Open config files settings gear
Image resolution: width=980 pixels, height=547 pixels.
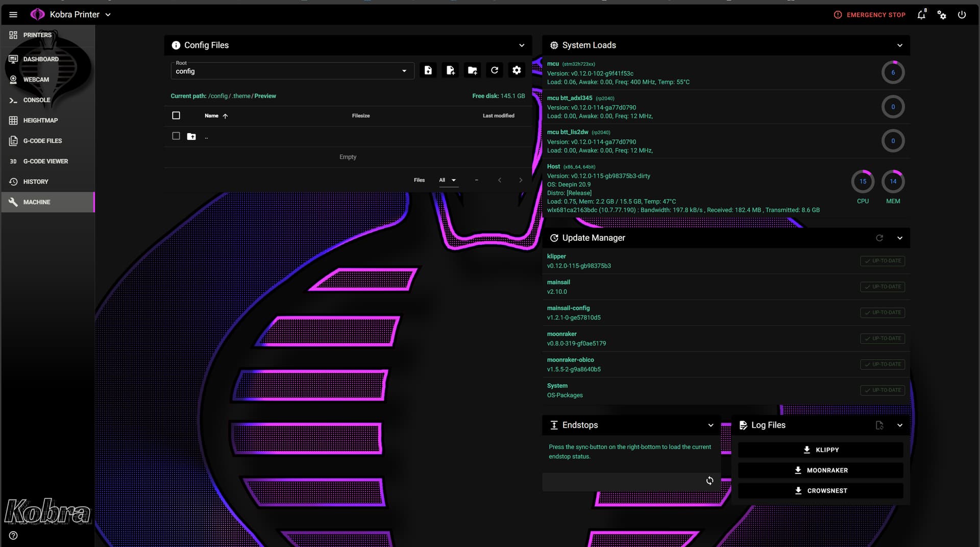pos(517,70)
